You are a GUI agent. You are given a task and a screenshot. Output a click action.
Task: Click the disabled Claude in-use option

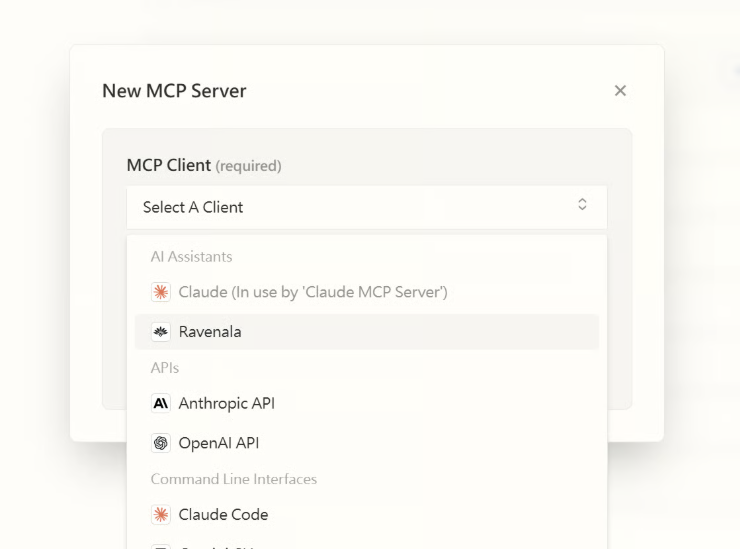[x=312, y=293]
